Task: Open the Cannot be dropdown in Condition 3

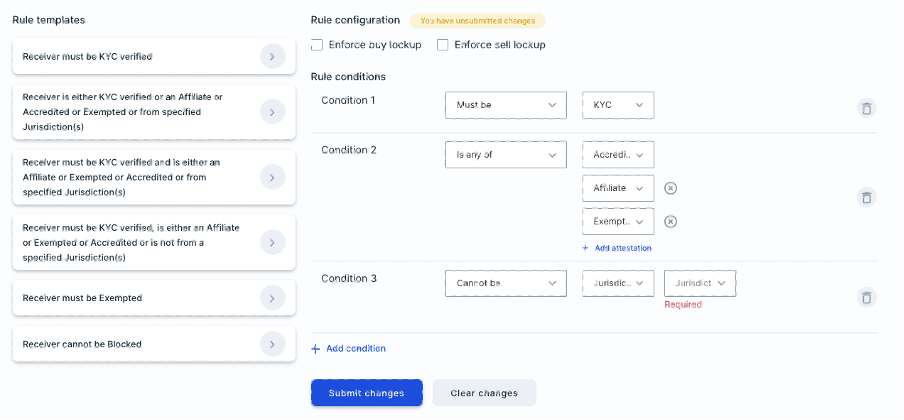Action: (x=506, y=283)
